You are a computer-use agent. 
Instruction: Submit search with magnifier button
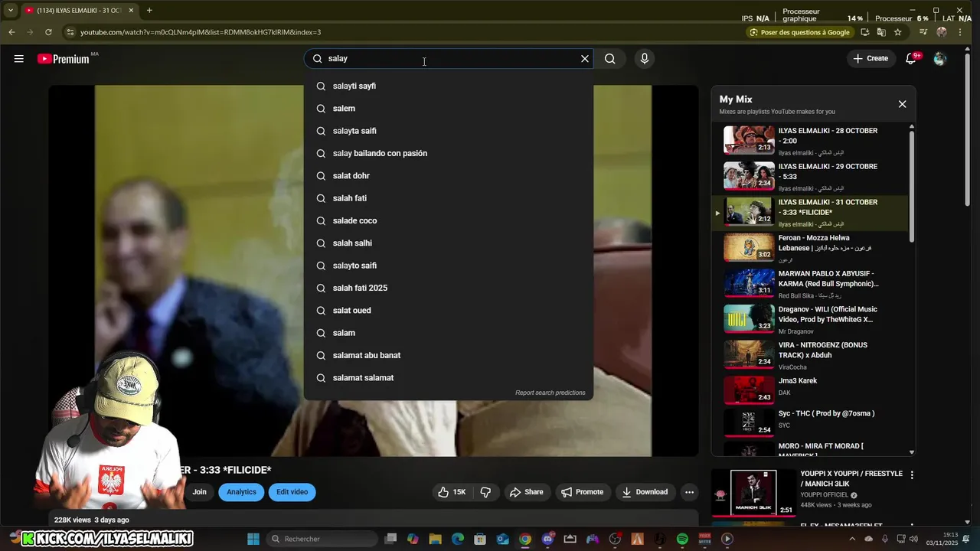[610, 59]
